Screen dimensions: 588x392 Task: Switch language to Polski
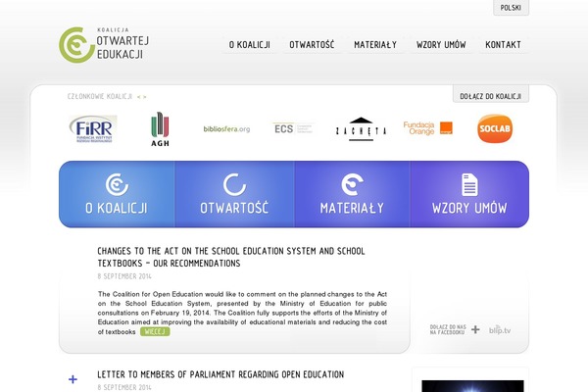coord(511,8)
